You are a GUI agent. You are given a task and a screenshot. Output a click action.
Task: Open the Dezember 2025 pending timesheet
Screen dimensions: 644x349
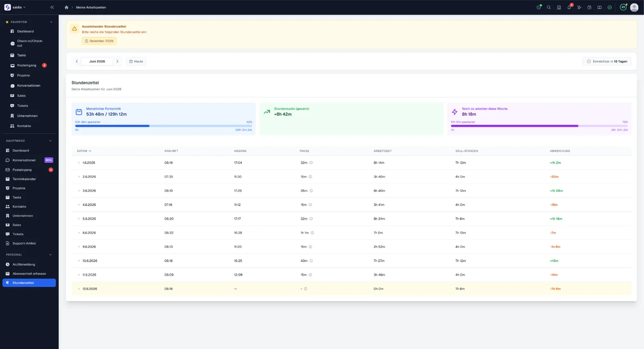pyautogui.click(x=99, y=41)
